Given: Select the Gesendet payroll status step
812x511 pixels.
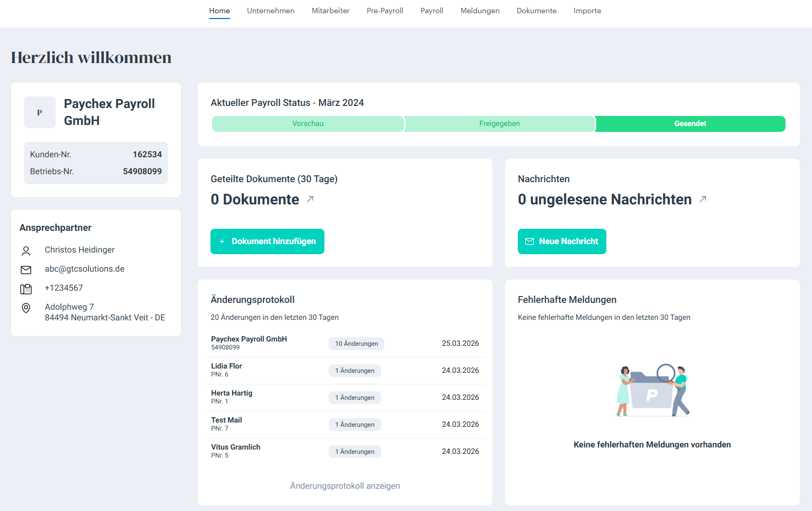Looking at the screenshot, I should 690,124.
